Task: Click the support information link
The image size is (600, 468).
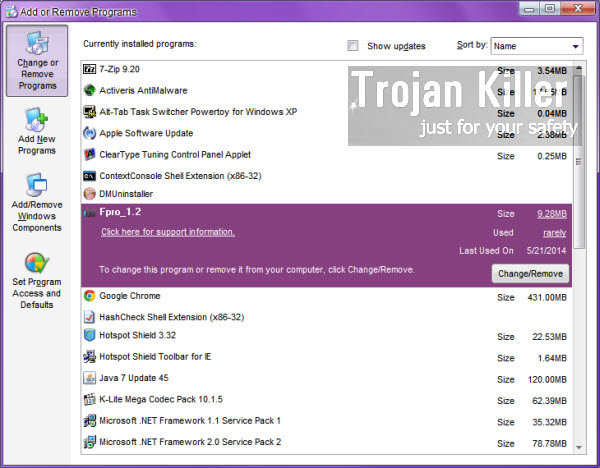Action: [x=168, y=232]
